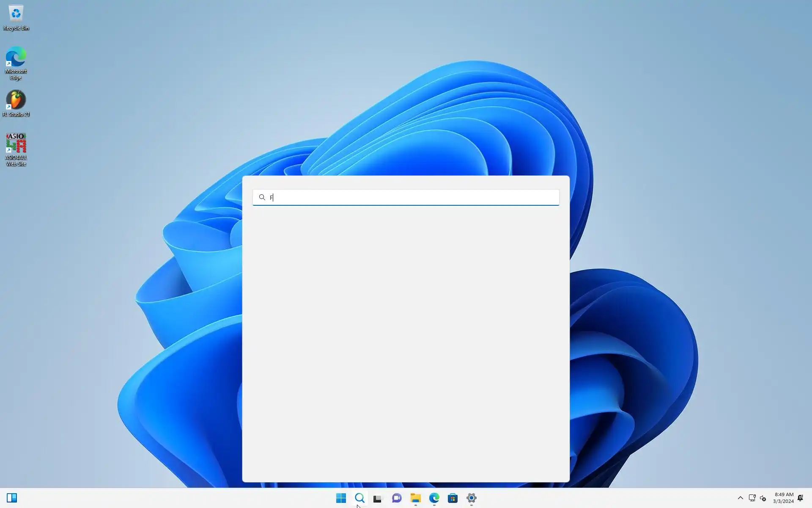Open the Teams Chat taskbar icon
The height and width of the screenshot is (508, 812).
tap(397, 498)
